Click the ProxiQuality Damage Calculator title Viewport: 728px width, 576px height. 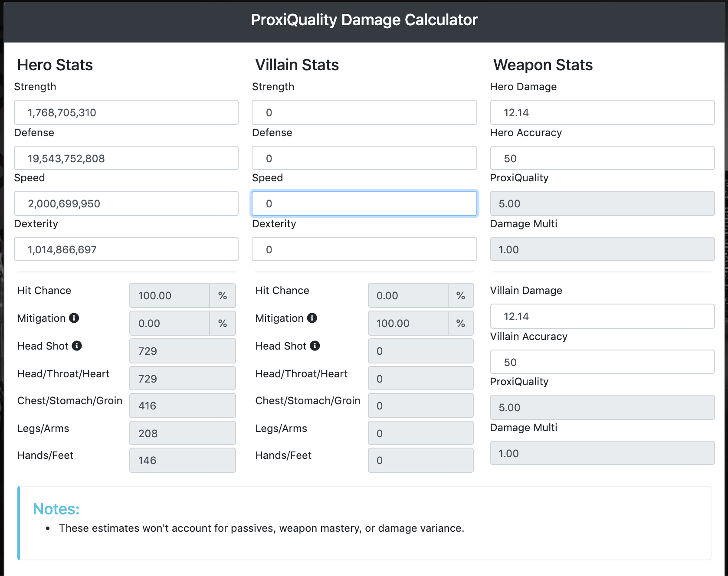(x=364, y=20)
